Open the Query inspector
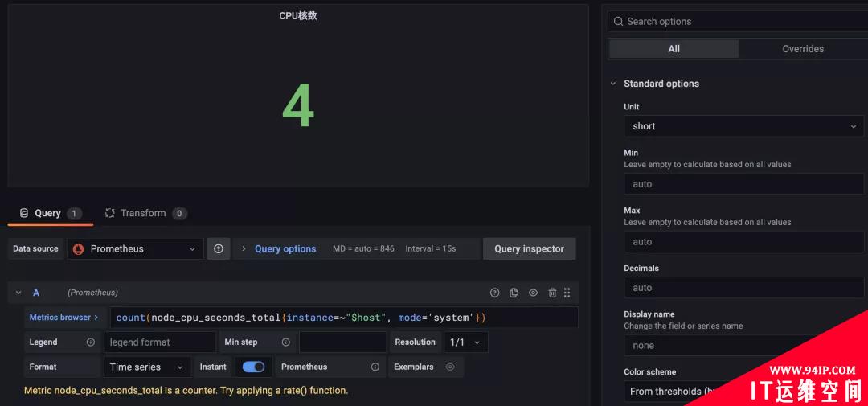 pyautogui.click(x=529, y=248)
